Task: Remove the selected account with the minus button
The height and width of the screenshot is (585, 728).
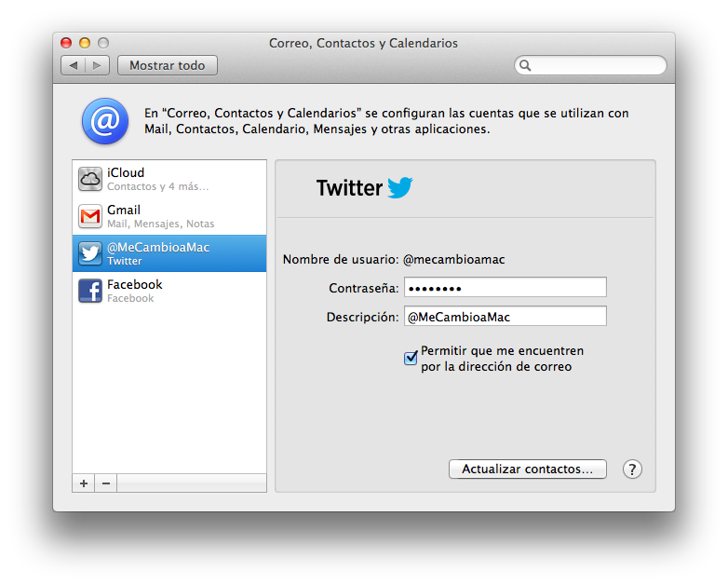Action: 106,483
